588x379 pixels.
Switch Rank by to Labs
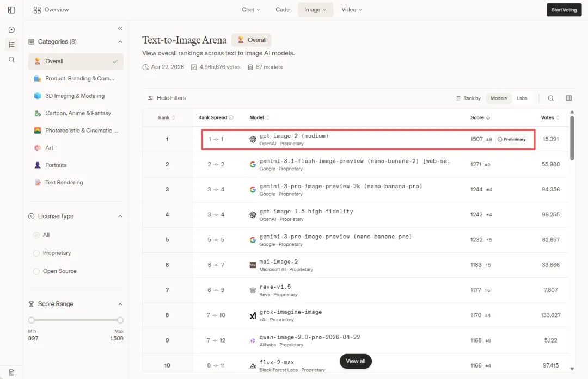(522, 98)
